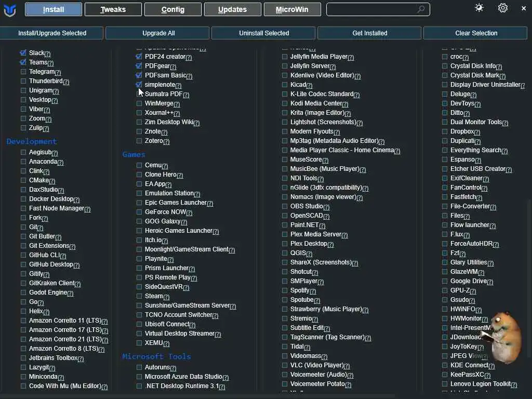The image size is (532, 399).
Task: Open the (?) info link next to Epic Games Launcher
Action: 210,204
